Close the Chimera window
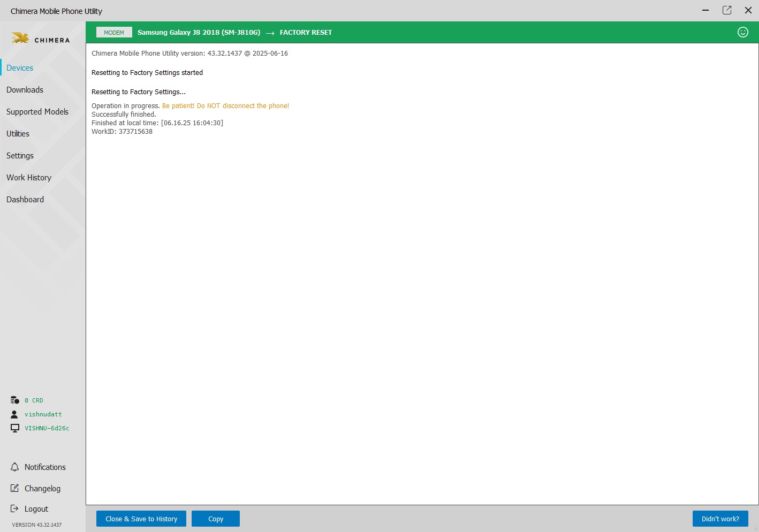The image size is (759, 532). coord(748,10)
